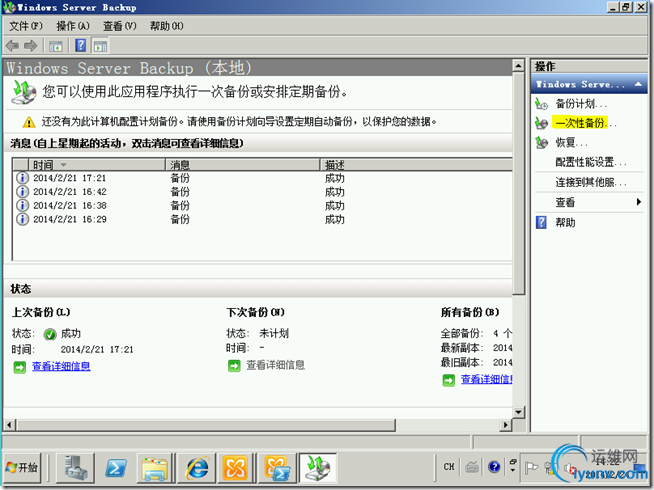The width and height of the screenshot is (654, 490).
Task: Toggle the show/hide action pane toolbar icon
Action: tap(100, 46)
